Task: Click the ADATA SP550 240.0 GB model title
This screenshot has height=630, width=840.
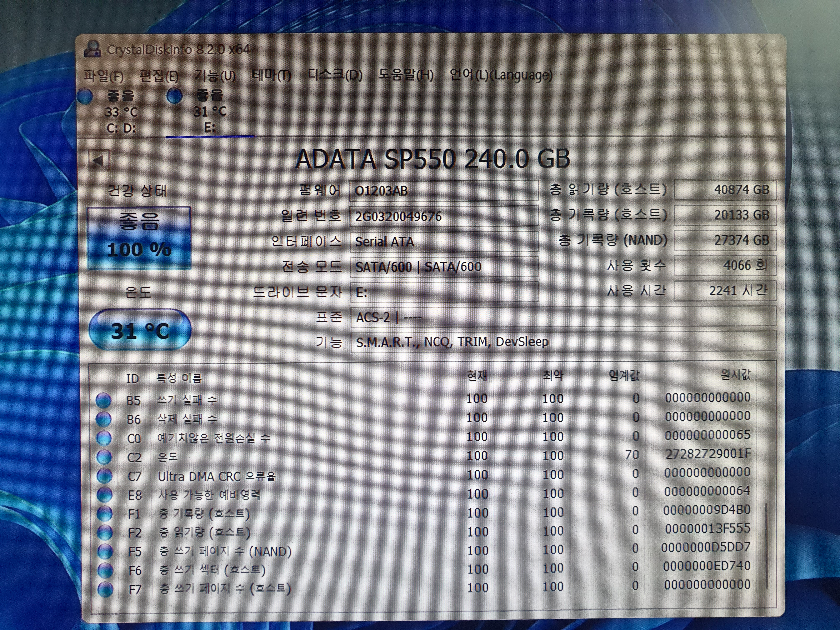Action: (x=433, y=159)
